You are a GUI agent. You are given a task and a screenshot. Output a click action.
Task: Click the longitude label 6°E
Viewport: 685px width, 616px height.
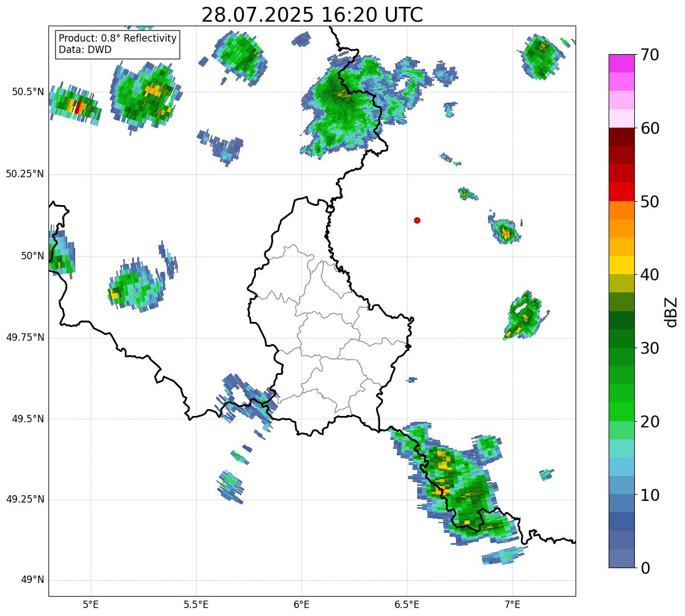coord(301,604)
